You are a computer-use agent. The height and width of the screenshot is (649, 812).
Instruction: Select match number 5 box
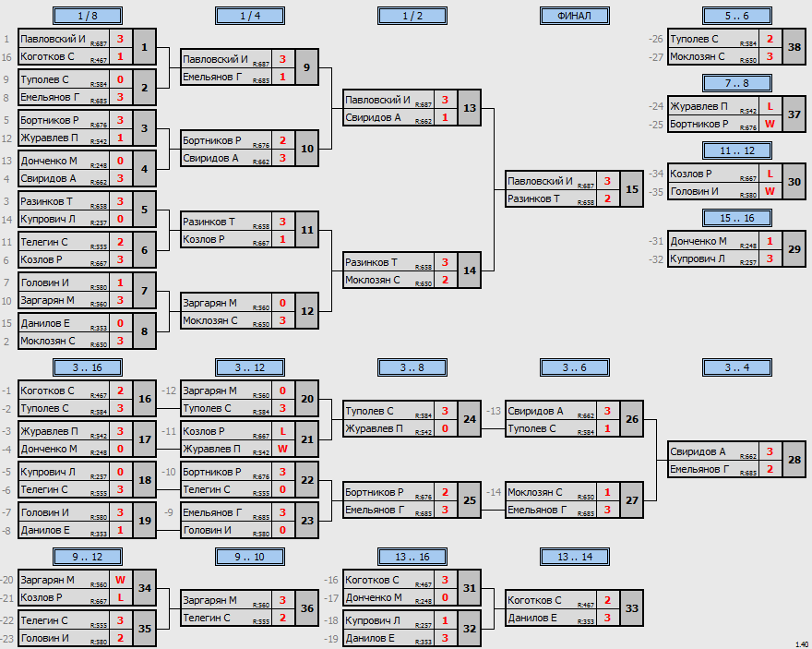point(145,210)
